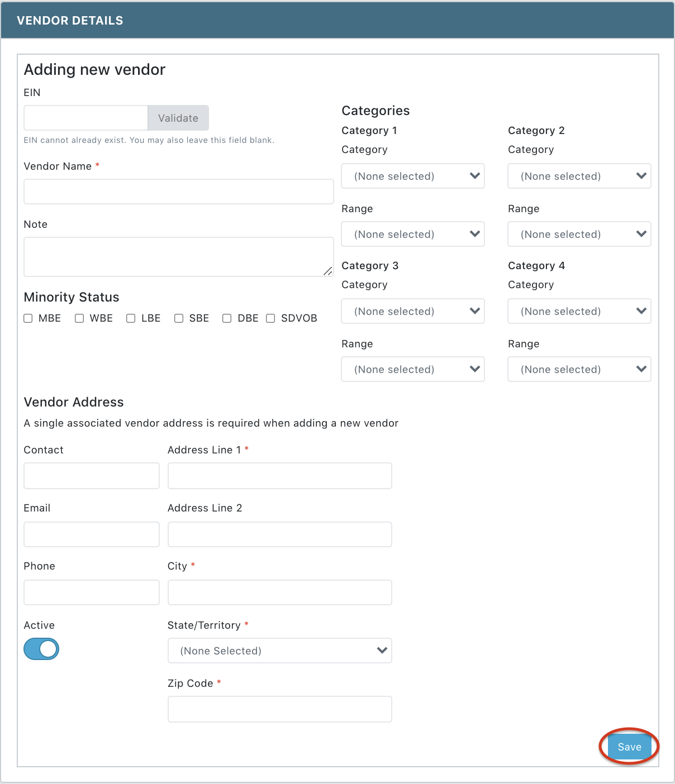The height and width of the screenshot is (784, 675).
Task: Click the Address Line 1 field
Action: (x=279, y=476)
